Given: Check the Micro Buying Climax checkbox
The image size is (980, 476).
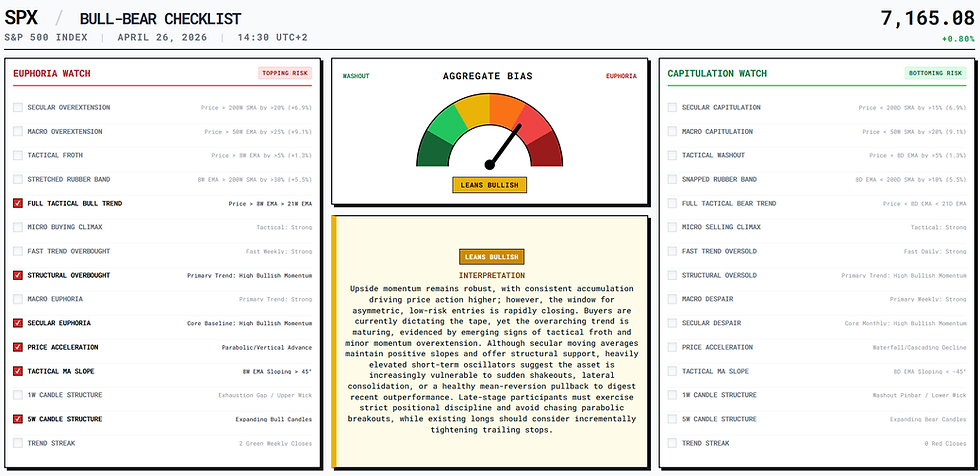Looking at the screenshot, I should [x=18, y=227].
